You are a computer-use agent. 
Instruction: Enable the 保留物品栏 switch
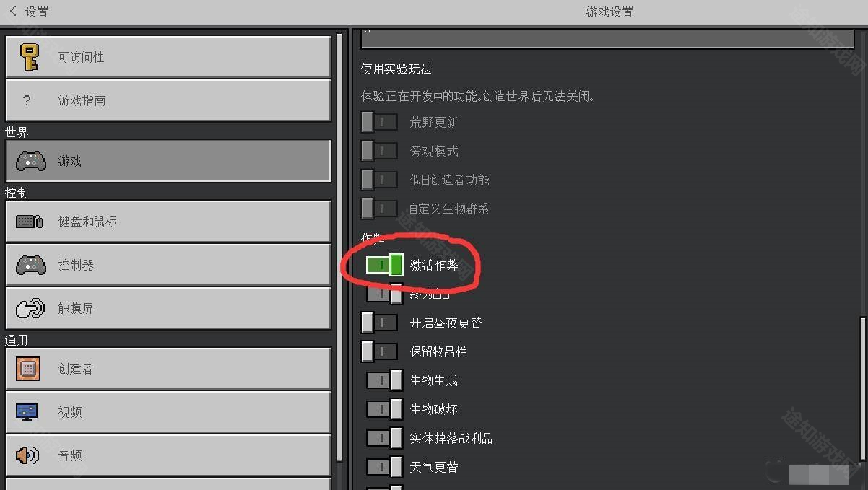point(379,351)
